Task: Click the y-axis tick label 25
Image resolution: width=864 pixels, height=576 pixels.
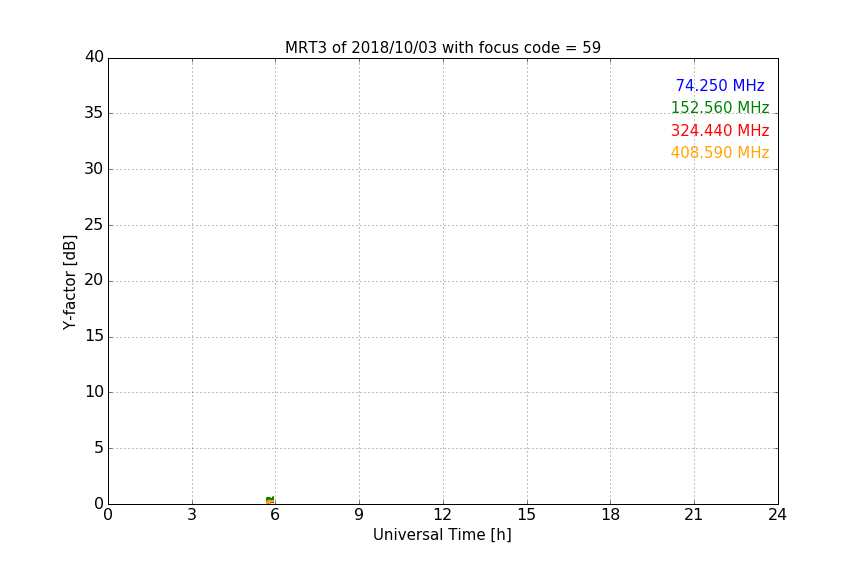Action: [x=94, y=224]
